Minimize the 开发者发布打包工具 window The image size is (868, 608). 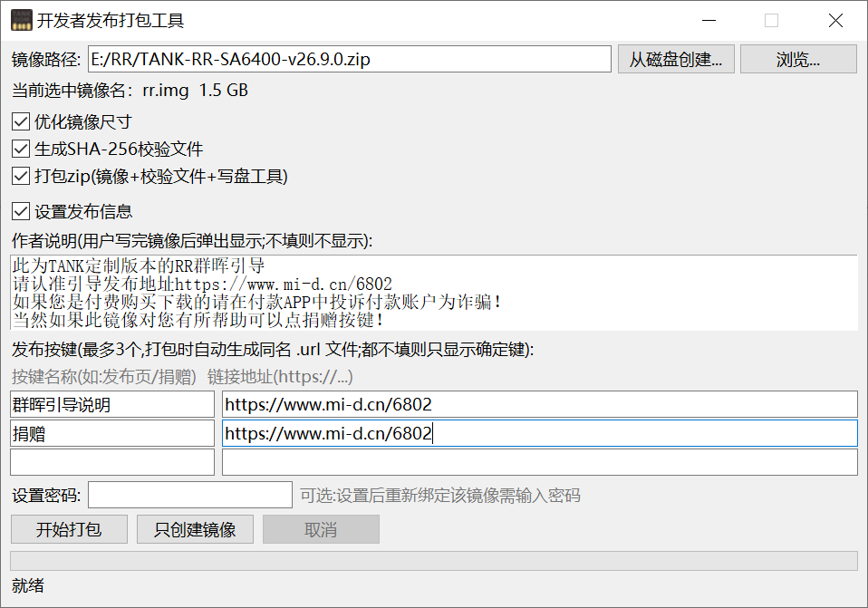tap(709, 21)
